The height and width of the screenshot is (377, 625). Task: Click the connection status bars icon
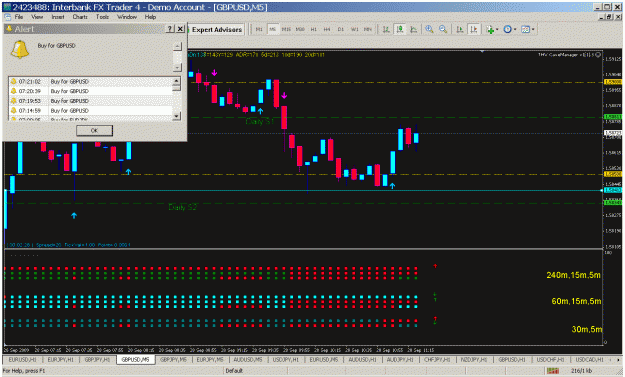coord(553,371)
